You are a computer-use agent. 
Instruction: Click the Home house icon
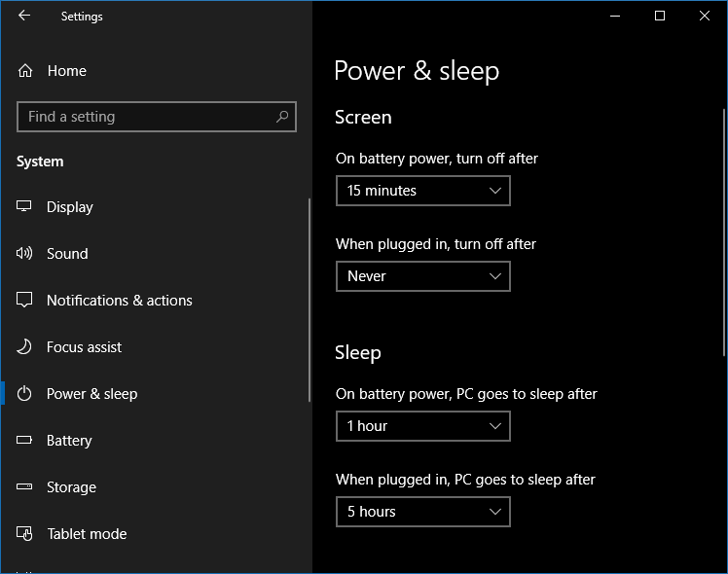(x=25, y=70)
